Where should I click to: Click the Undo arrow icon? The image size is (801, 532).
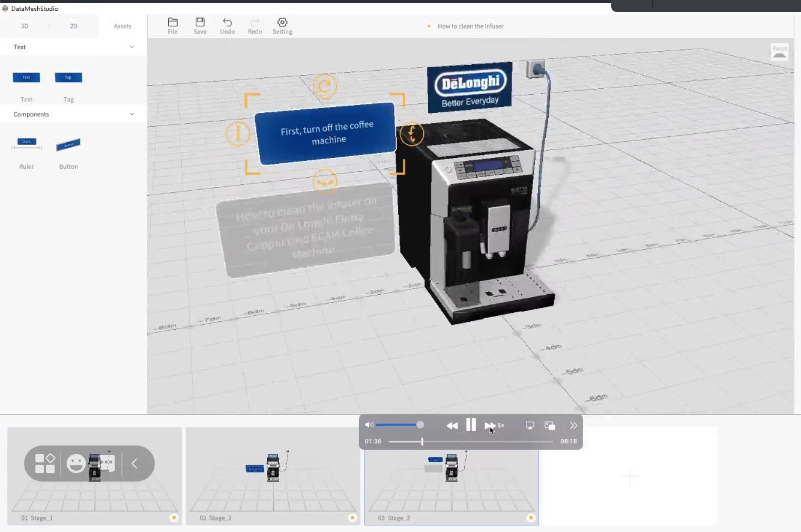pos(227,22)
